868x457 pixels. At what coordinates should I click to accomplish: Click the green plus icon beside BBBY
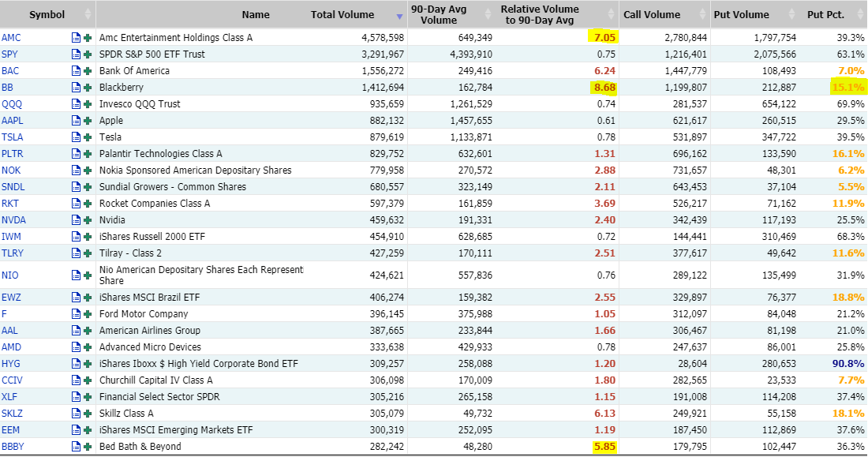(x=88, y=447)
